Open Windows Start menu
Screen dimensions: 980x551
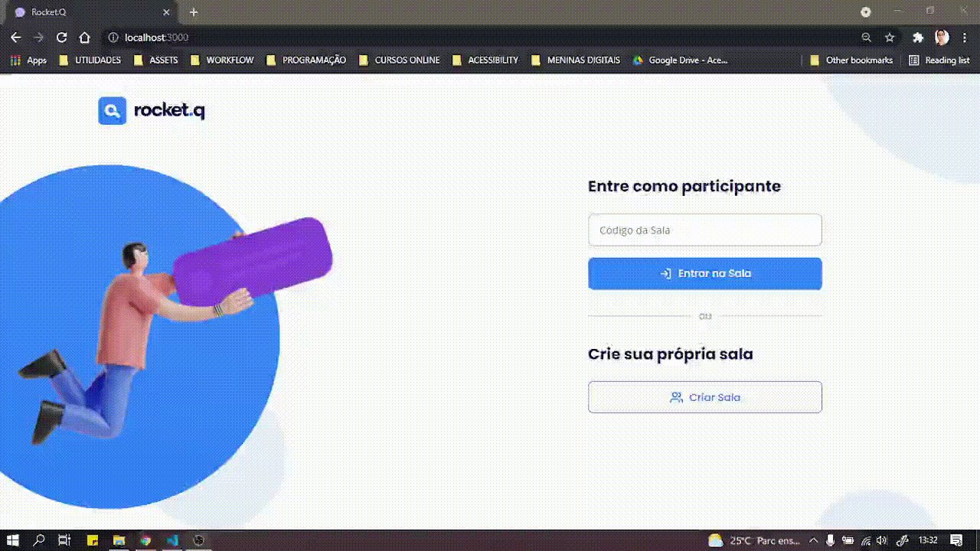point(13,540)
